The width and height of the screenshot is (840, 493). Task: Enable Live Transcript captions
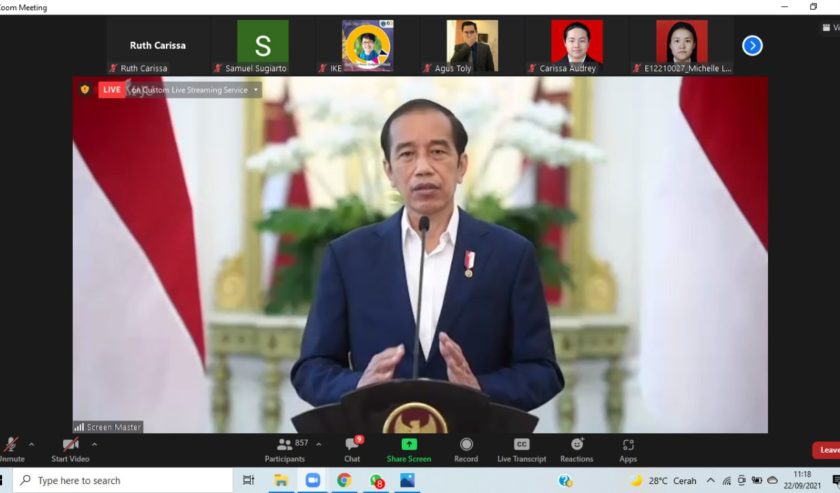coord(522,450)
